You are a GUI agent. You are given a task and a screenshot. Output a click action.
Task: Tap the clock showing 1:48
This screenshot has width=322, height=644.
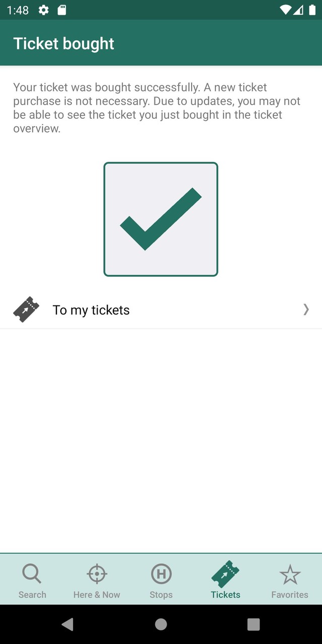click(19, 10)
